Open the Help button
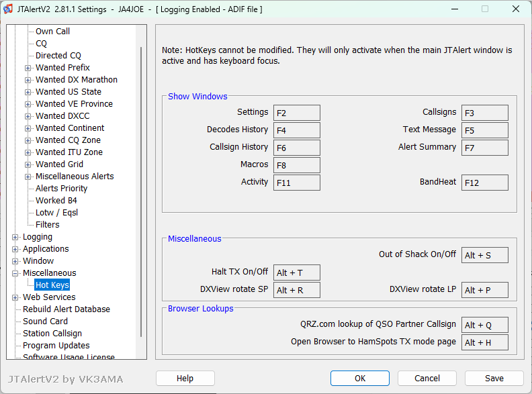 pyautogui.click(x=185, y=378)
